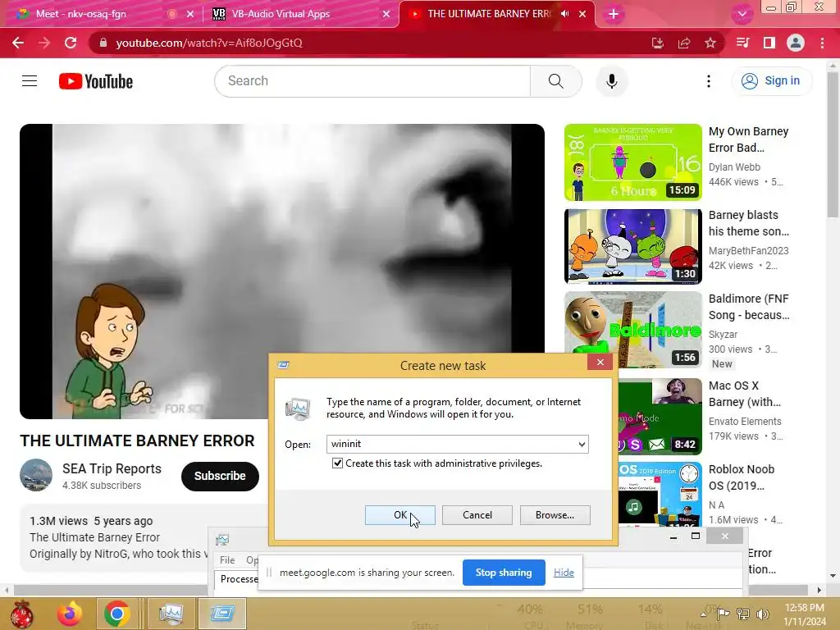Image resolution: width=840 pixels, height=630 pixels.
Task: Click the Action Center flag tray icon
Action: 724,614
